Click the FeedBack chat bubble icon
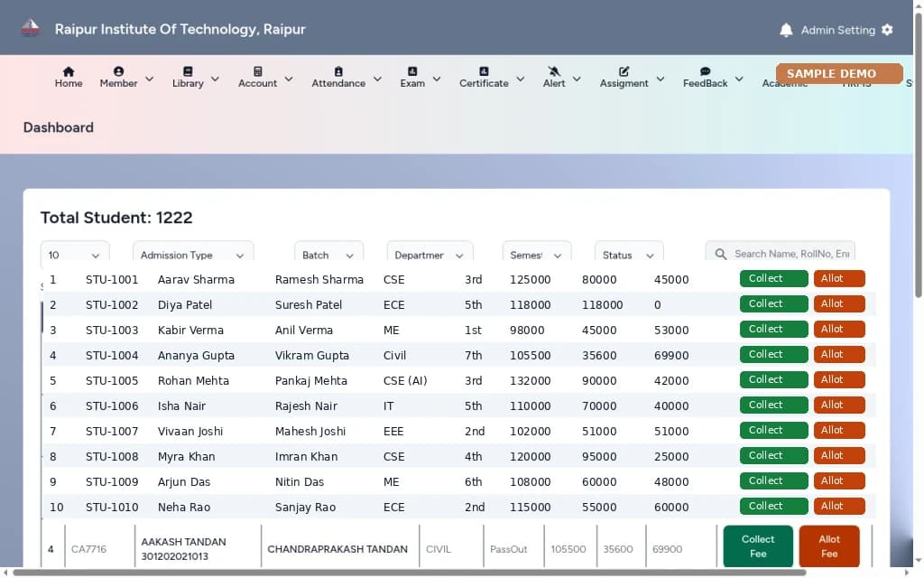This screenshot has height=578, width=924. [706, 71]
